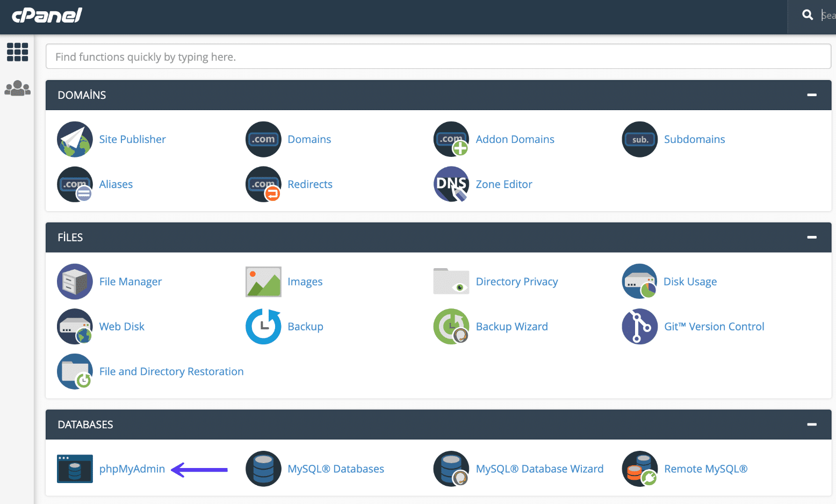Screen dimensions: 836x504
Task: Click the search magnifier in the top bar
Action: coord(807,15)
